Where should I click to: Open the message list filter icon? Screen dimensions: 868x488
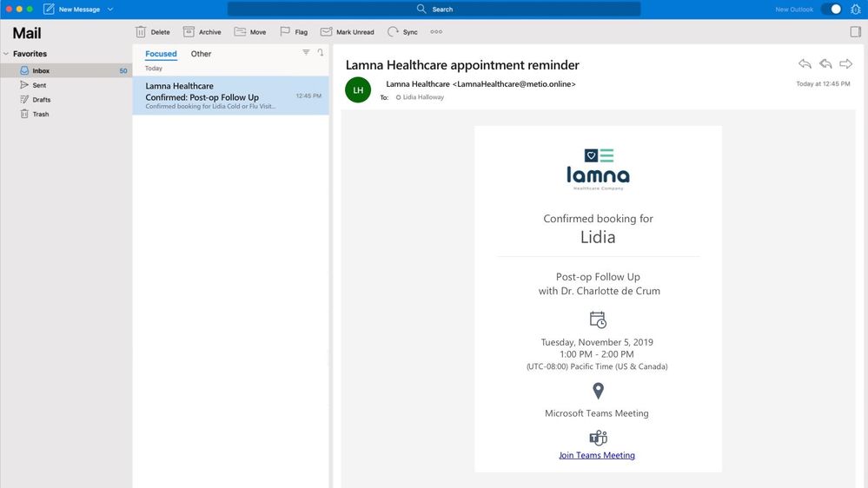click(x=306, y=52)
